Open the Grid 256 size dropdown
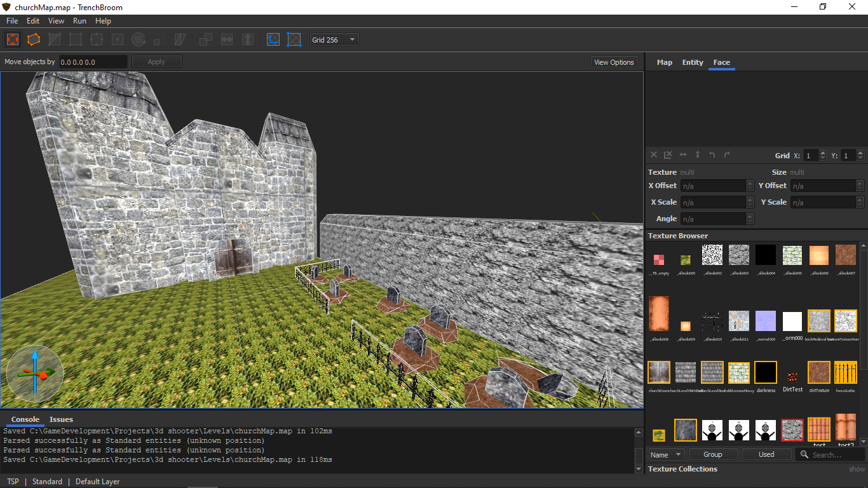This screenshot has height=488, width=868. (334, 40)
